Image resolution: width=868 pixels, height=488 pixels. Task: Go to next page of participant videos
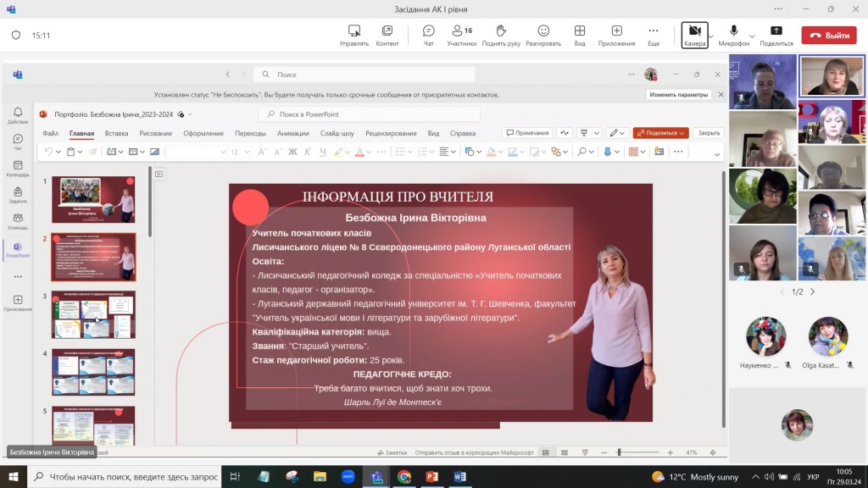pos(812,291)
